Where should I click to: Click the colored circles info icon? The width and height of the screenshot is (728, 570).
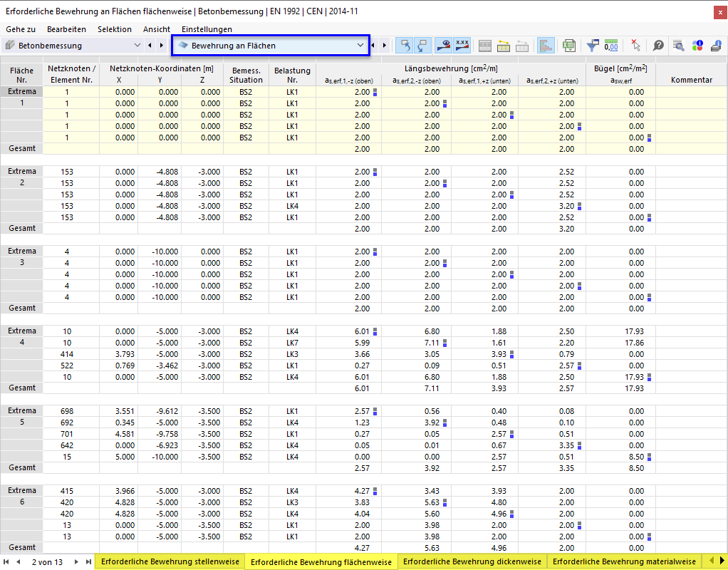(x=697, y=46)
